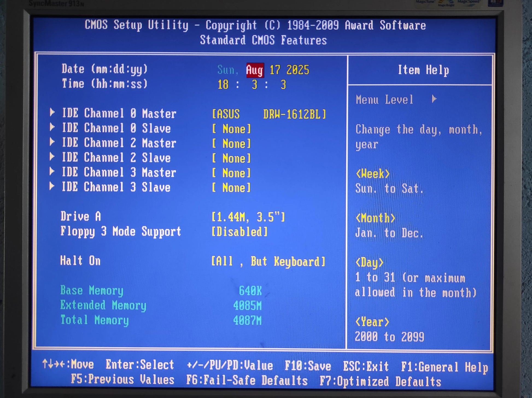Screen dimensions: 532x398
Task: Click the <Week> help heading
Action: [373, 174]
